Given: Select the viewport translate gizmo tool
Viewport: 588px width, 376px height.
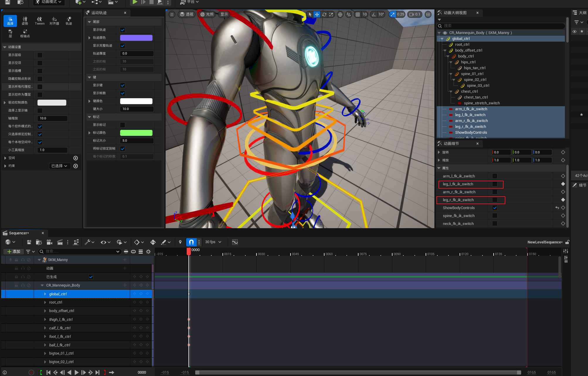Looking at the screenshot, I should pos(317,14).
